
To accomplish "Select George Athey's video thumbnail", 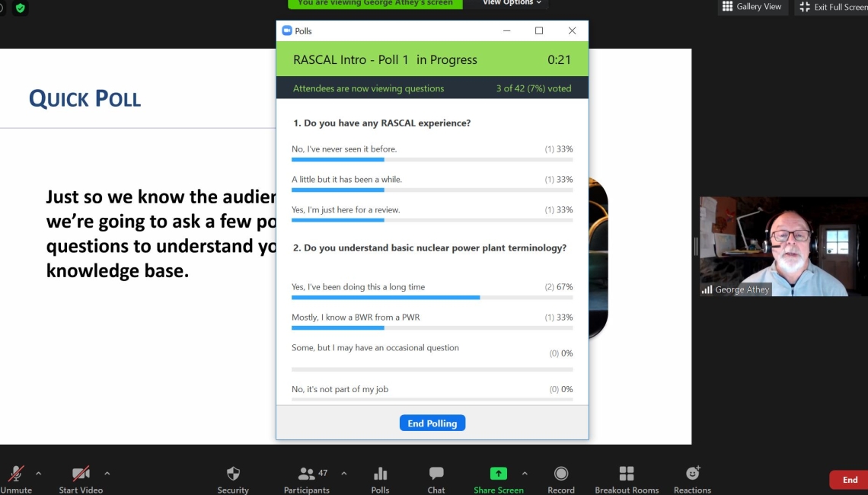I will click(783, 247).
